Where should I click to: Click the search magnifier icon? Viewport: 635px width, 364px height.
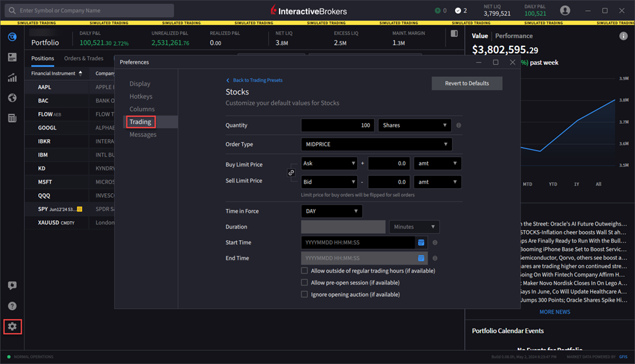coord(12,11)
